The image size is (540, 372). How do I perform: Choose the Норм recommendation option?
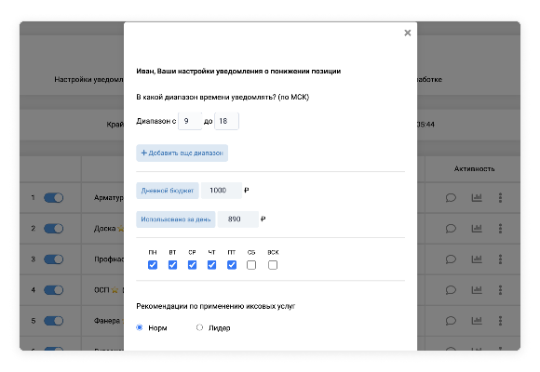[139, 328]
